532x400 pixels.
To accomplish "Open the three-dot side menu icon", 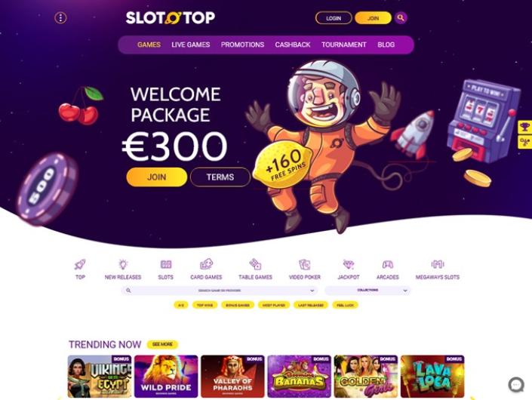I will tap(60, 18).
